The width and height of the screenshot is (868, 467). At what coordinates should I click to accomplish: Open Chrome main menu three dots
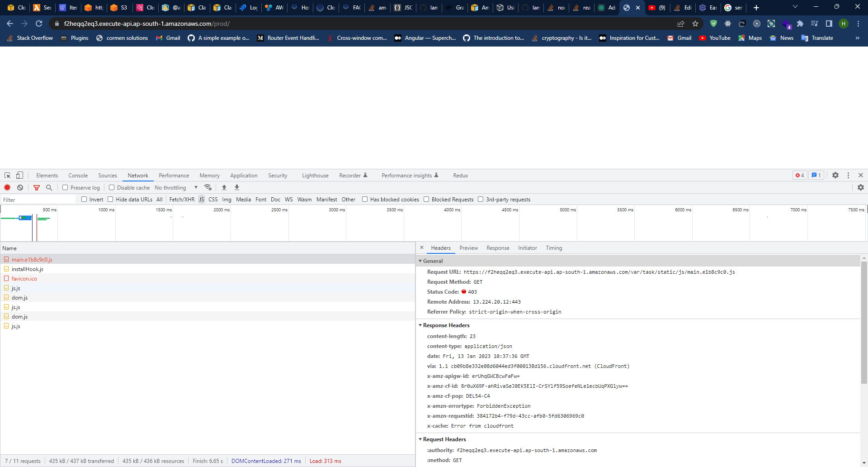858,24
